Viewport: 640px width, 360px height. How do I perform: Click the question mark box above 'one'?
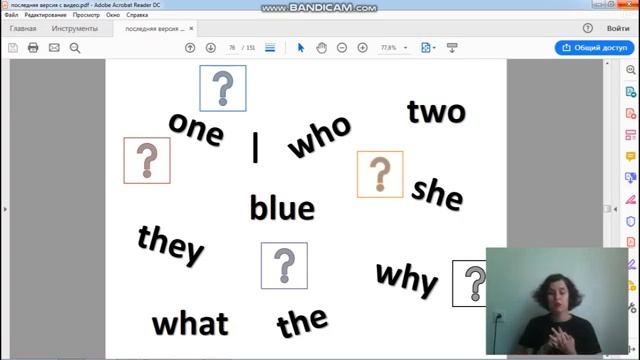223,88
